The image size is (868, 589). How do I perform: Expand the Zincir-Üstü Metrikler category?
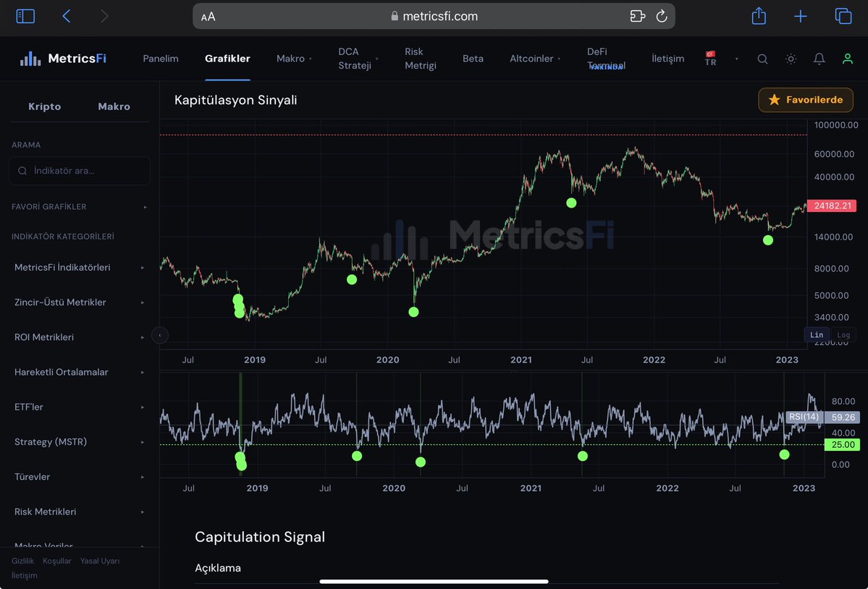[x=79, y=302]
